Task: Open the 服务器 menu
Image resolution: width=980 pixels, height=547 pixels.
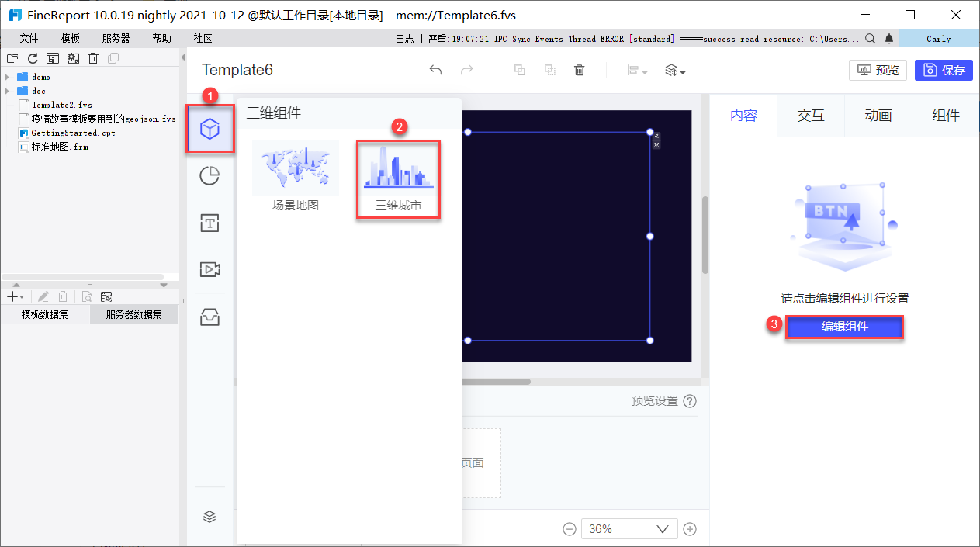Action: pos(116,39)
